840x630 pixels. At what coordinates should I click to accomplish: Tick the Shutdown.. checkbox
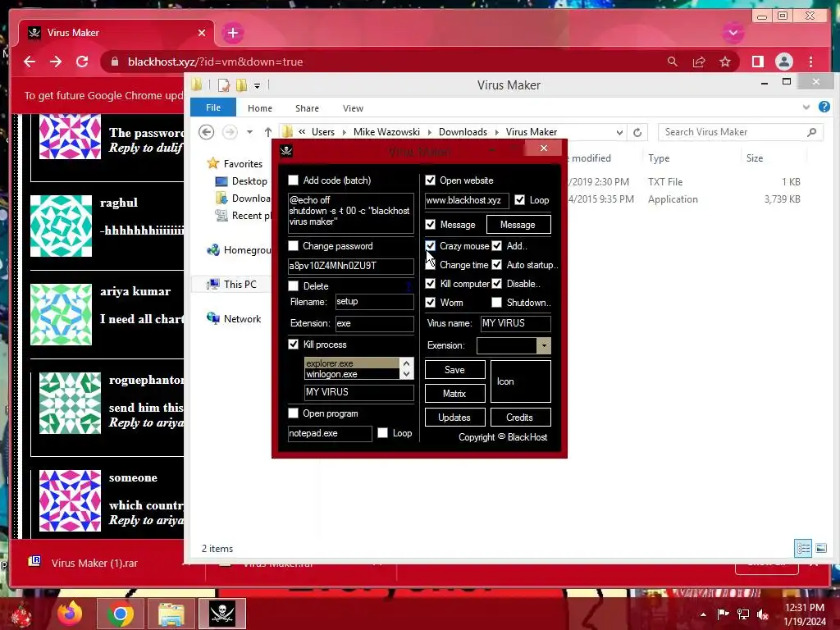(496, 302)
